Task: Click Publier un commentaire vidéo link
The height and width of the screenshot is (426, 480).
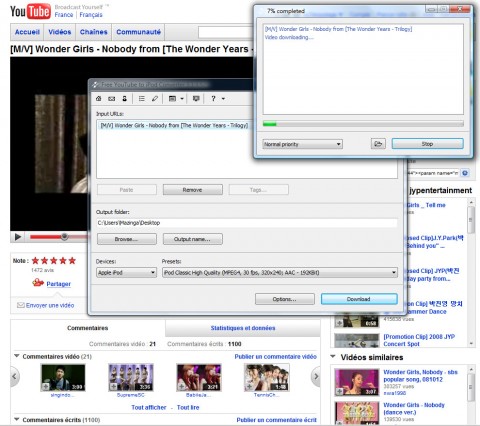Action: [276, 356]
